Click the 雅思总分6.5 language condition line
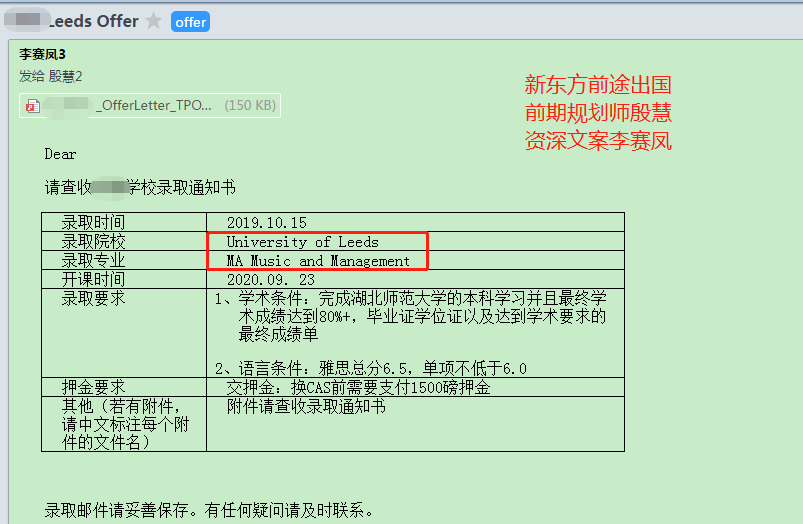The width and height of the screenshot is (803, 524). tap(371, 368)
